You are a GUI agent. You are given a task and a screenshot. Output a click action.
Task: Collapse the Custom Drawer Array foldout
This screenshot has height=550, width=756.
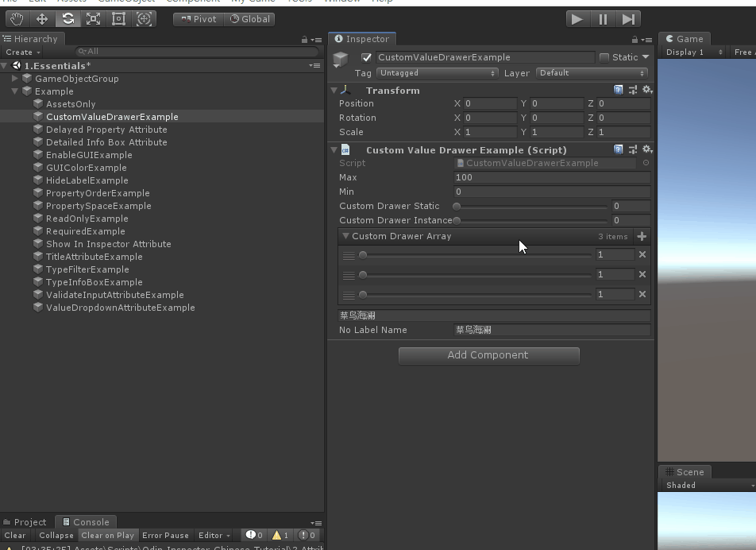[346, 236]
